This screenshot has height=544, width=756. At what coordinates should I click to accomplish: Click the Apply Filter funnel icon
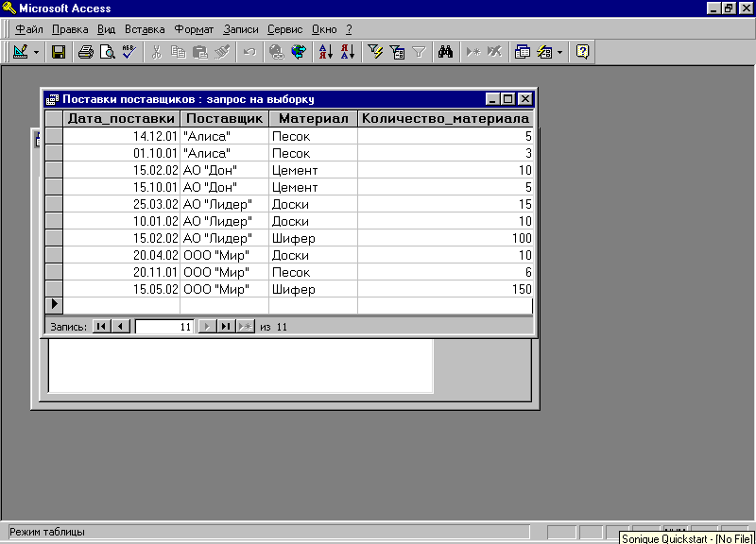tap(419, 52)
